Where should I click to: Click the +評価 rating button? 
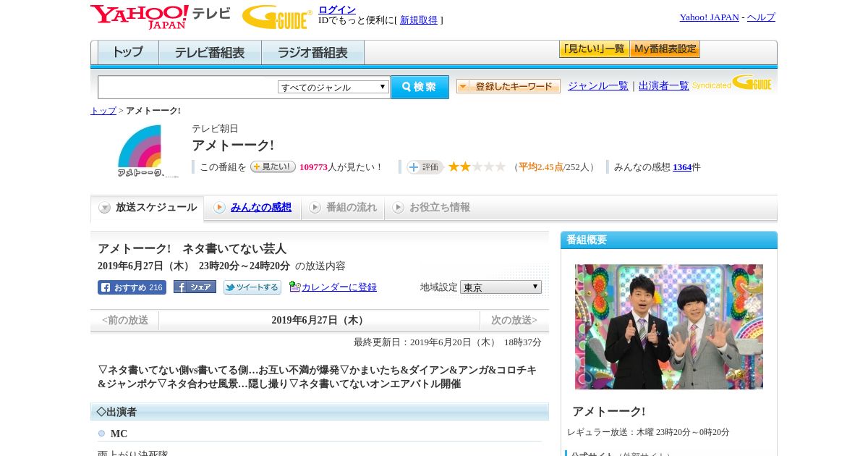(x=425, y=167)
